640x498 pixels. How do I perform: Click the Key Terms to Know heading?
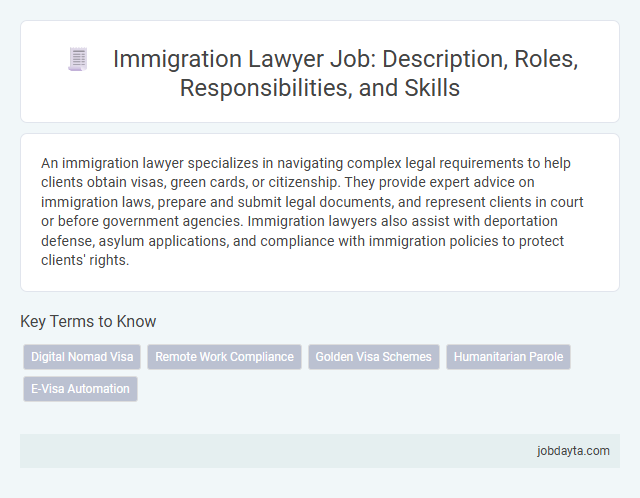coord(88,321)
